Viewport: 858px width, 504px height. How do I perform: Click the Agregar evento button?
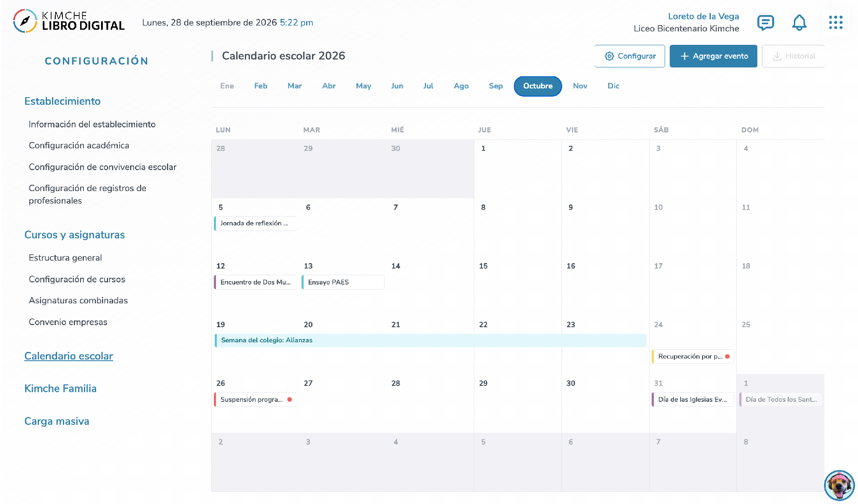pos(713,56)
